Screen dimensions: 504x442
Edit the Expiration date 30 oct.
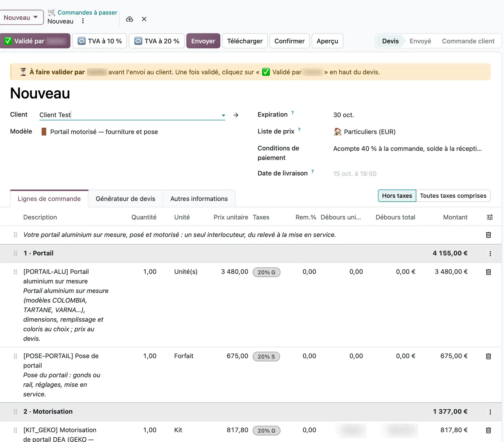[343, 115]
